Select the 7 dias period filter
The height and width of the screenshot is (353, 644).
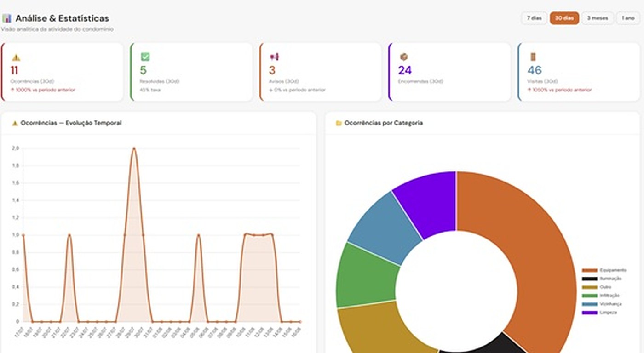[534, 18]
